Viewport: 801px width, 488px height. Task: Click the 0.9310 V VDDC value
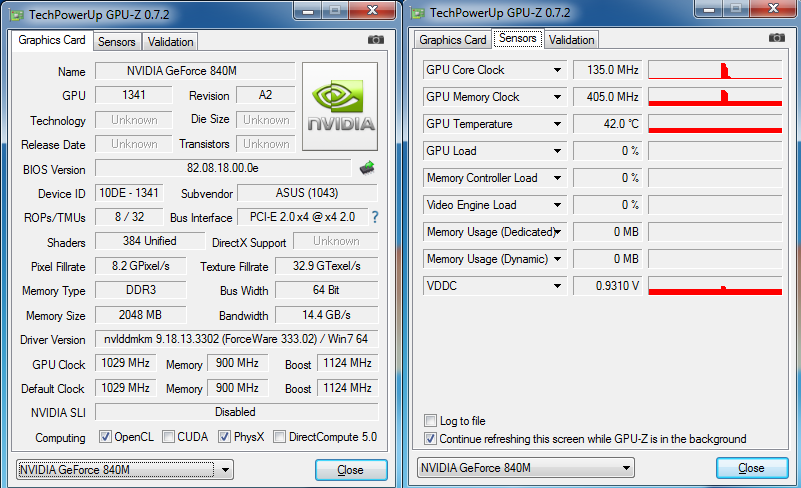[x=607, y=286]
